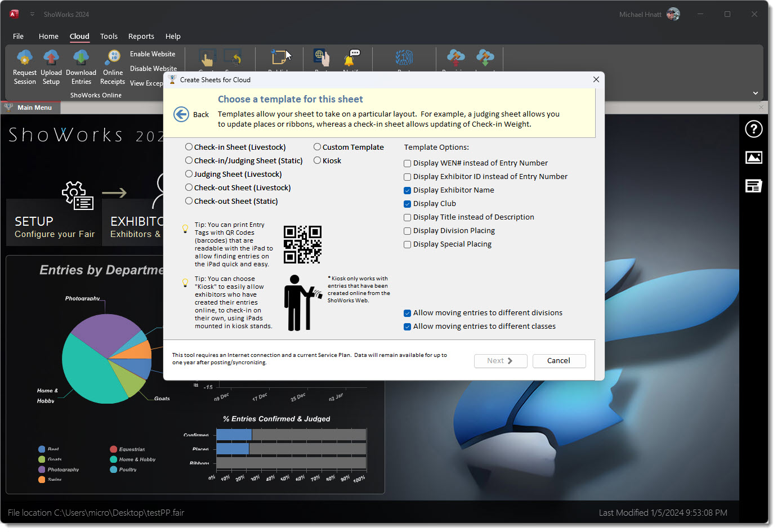The width and height of the screenshot is (777, 532).
Task: Click the Cancel button
Action: click(559, 361)
